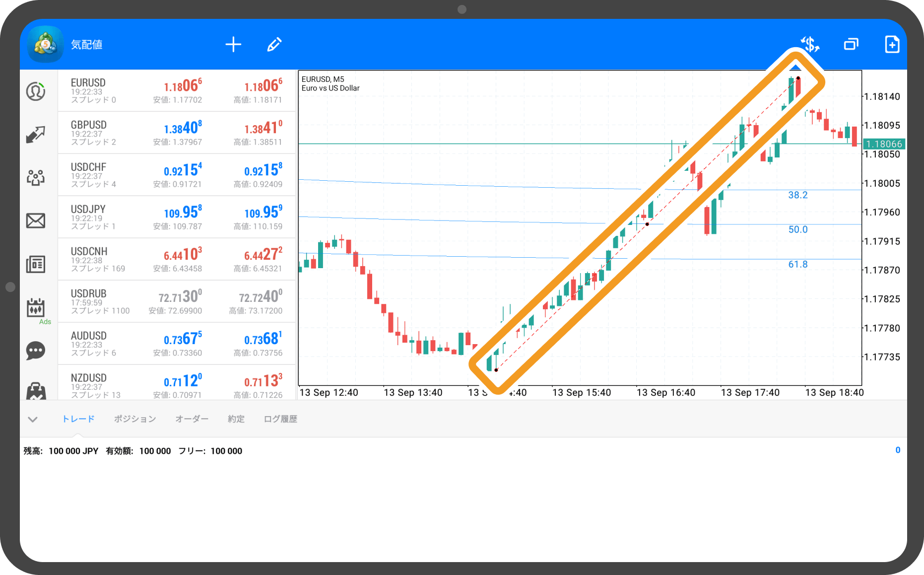Screen dimensions: 924x575
Task: Select the 61.8 Fibonacci level label
Action: pyautogui.click(x=798, y=265)
